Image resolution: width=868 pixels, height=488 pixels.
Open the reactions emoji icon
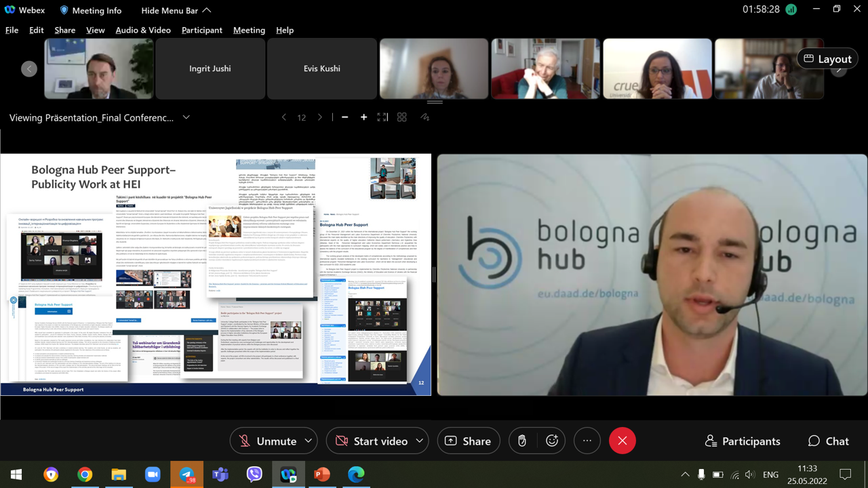click(552, 441)
